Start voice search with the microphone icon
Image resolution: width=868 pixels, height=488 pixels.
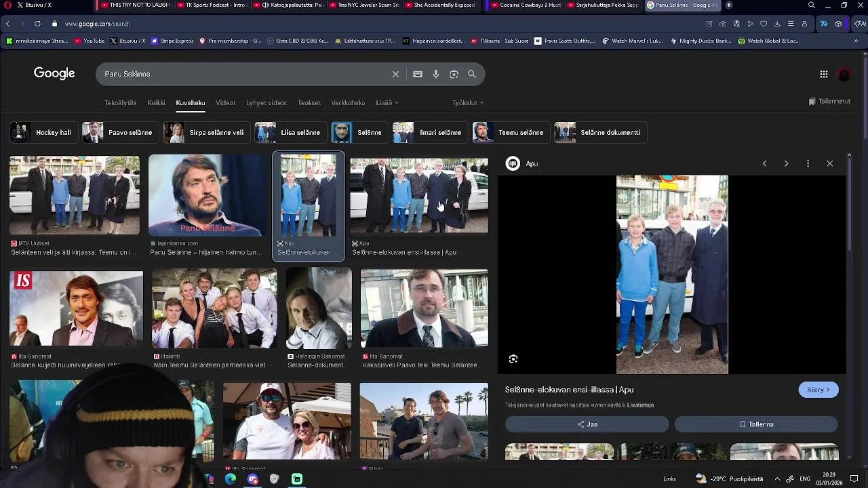436,74
